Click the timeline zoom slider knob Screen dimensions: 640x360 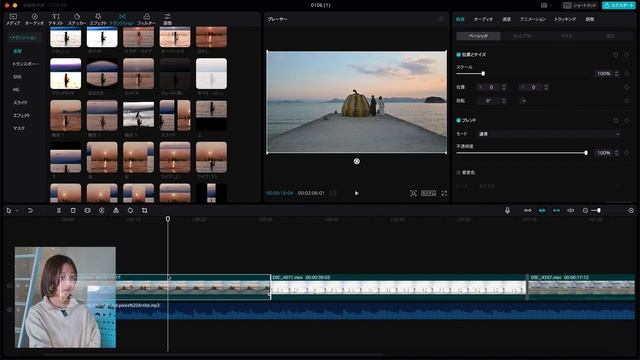(x=599, y=210)
